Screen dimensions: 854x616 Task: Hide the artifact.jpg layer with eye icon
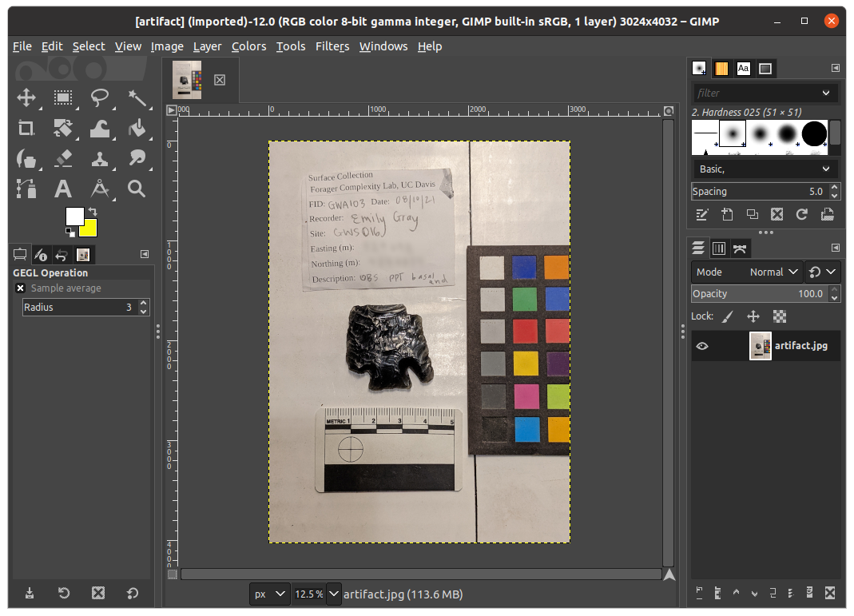coord(702,346)
